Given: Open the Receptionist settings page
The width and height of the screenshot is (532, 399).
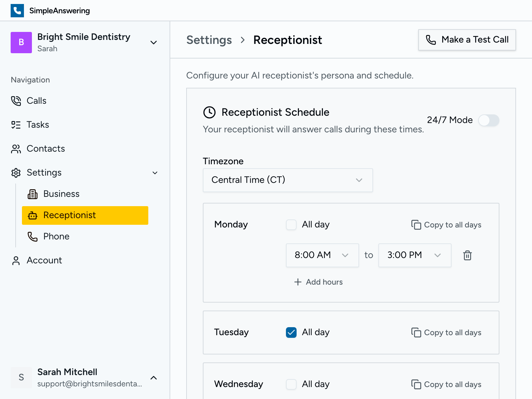Looking at the screenshot, I should click(70, 215).
